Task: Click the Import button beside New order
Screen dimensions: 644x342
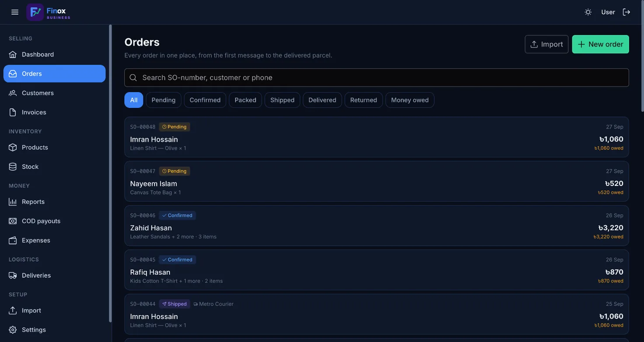Action: pyautogui.click(x=546, y=44)
